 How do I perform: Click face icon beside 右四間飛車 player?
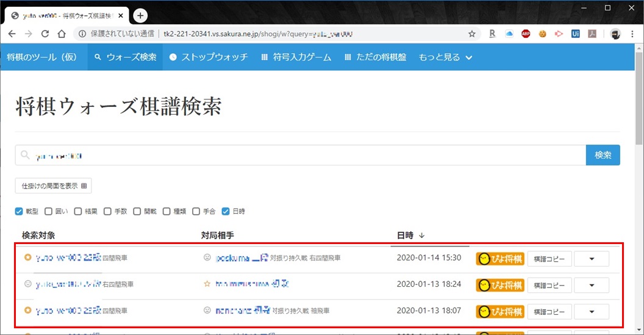pos(27,284)
